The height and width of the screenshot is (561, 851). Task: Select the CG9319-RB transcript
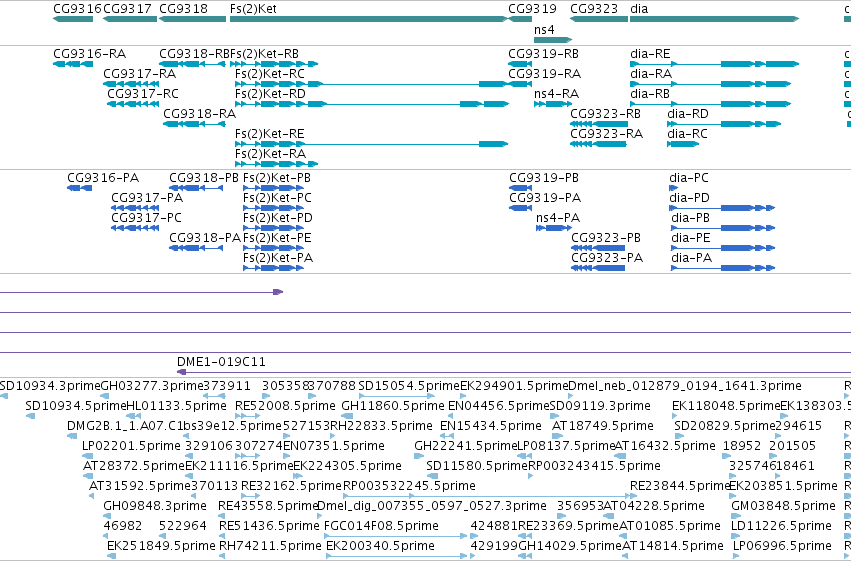[x=520, y=64]
